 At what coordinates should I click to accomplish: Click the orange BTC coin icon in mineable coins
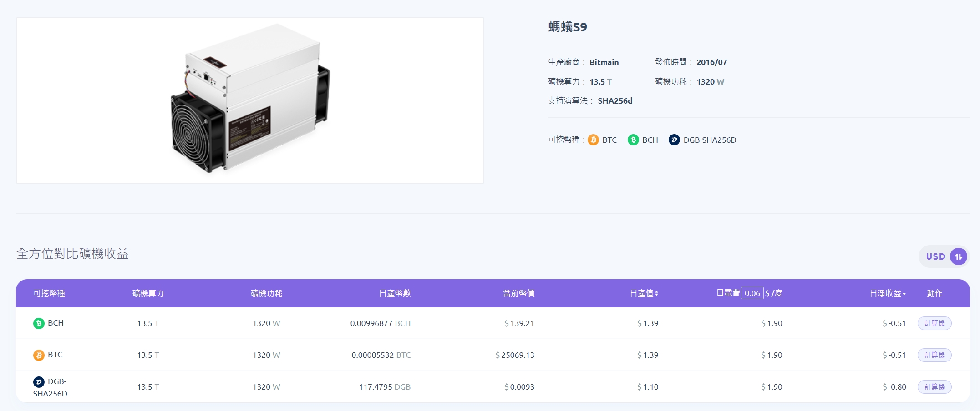tap(593, 140)
